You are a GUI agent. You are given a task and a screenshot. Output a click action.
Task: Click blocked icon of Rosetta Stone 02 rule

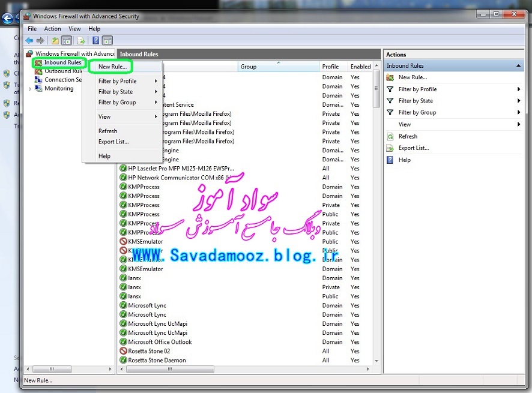[123, 351]
